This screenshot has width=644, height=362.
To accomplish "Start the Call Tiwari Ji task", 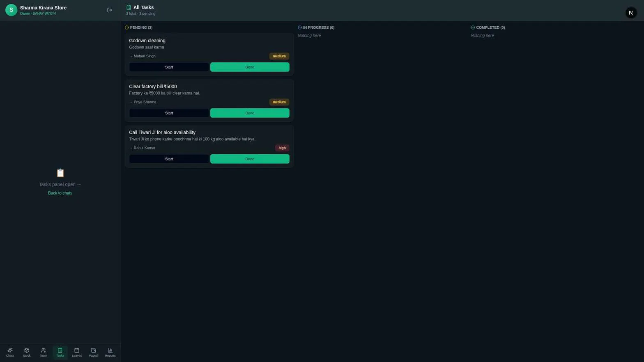I will point(169,159).
